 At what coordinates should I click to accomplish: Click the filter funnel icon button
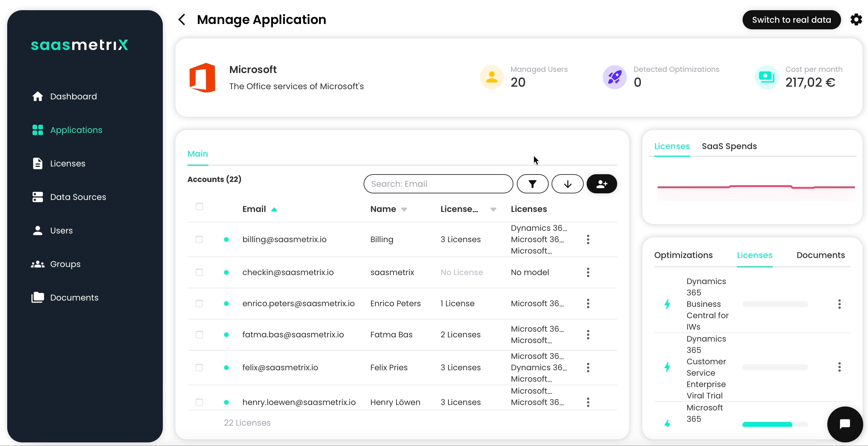[x=532, y=184]
